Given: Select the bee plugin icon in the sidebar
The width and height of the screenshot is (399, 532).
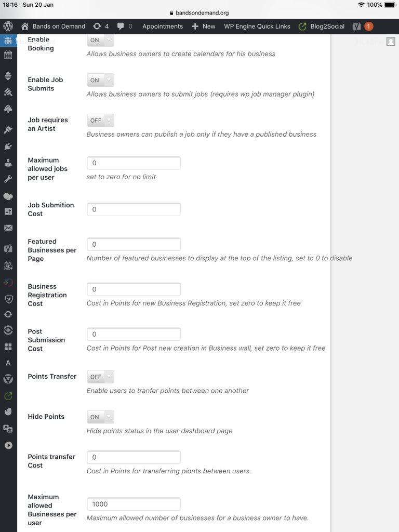Looking at the screenshot, I should tap(7, 109).
